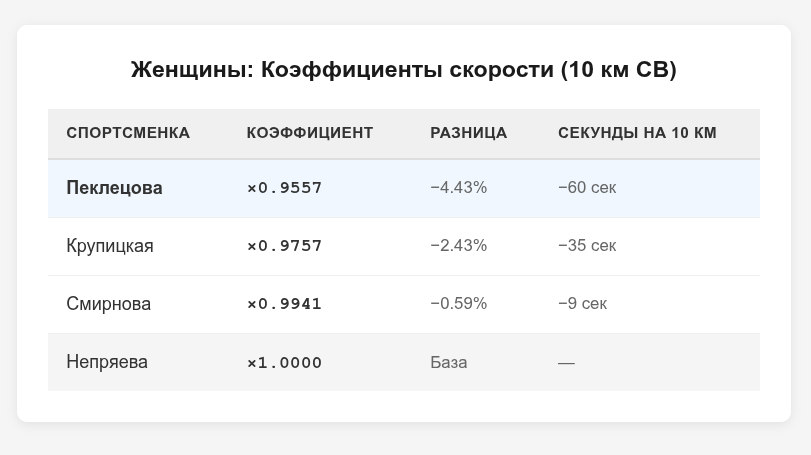Screen dimensions: 811x455
Task: Select athlete name Непряева
Action: [x=107, y=362]
